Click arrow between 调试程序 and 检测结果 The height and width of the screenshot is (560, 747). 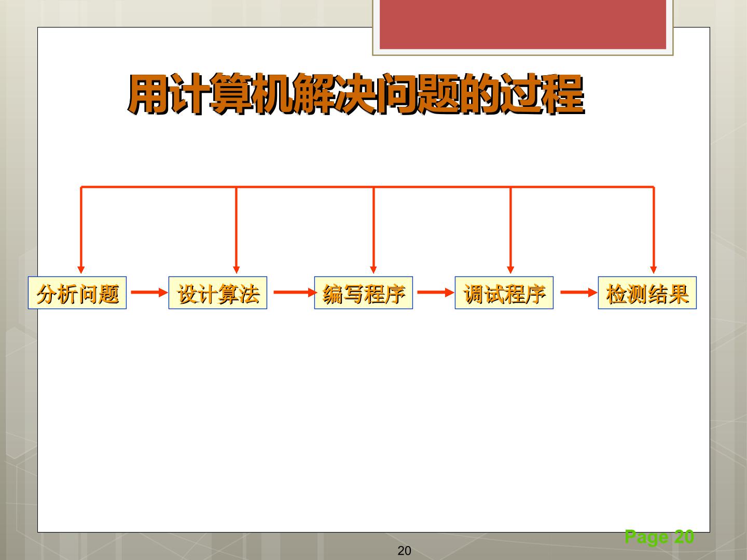[x=578, y=292]
